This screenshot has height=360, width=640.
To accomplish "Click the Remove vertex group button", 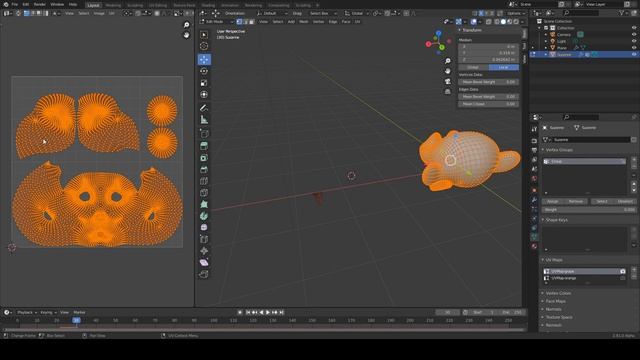I will (576, 201).
